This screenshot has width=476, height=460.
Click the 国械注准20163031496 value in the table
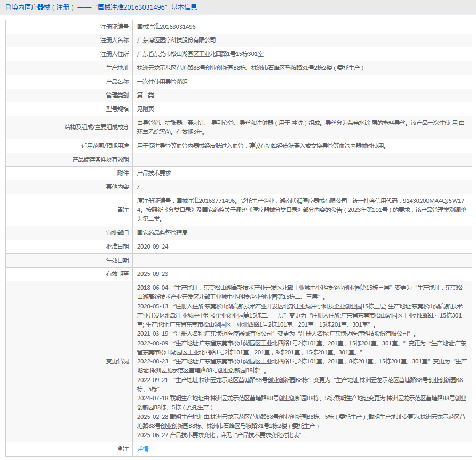(166, 27)
